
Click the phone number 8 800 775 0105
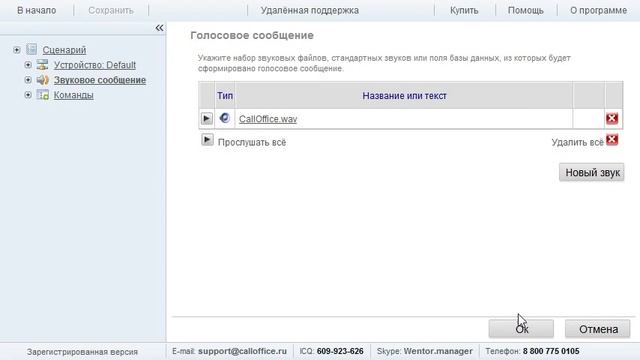[x=551, y=351]
